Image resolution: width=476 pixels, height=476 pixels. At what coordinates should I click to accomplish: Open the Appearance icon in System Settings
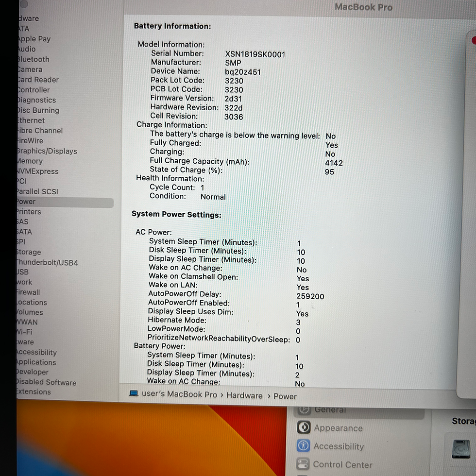[304, 427]
